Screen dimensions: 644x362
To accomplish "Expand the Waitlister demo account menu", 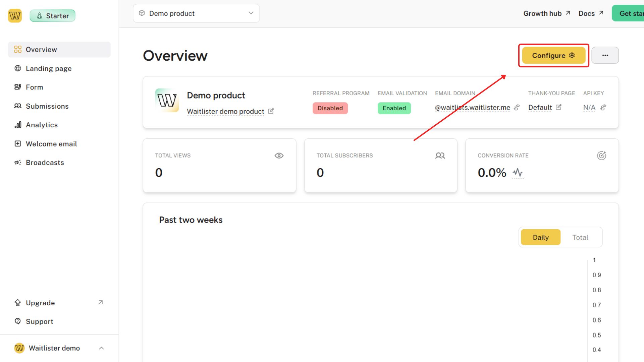I will pyautogui.click(x=59, y=348).
